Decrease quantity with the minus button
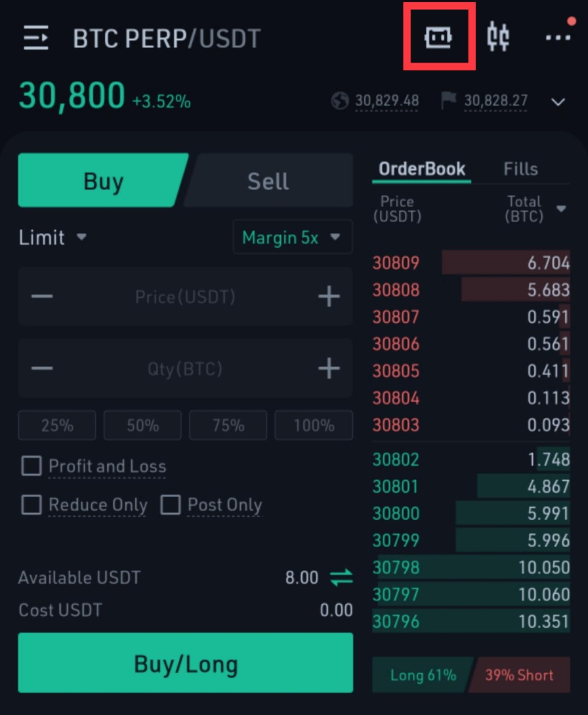This screenshot has width=588, height=715. (42, 369)
